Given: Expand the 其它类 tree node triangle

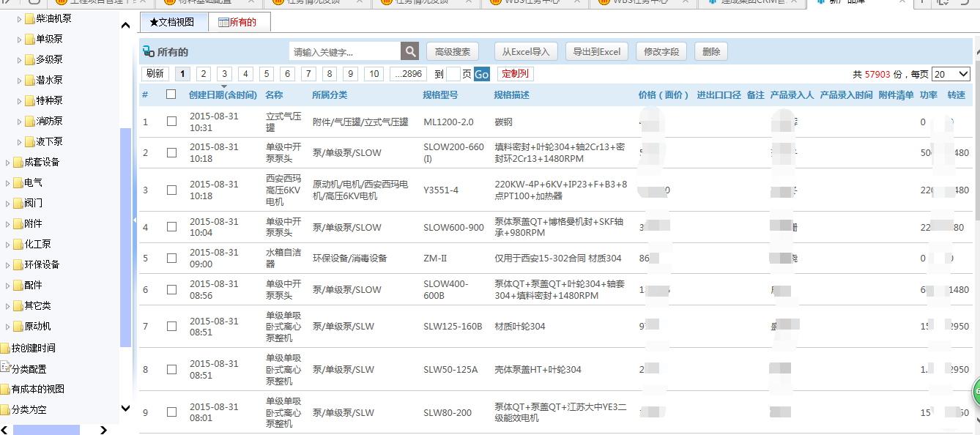Looking at the screenshot, I should pos(8,305).
